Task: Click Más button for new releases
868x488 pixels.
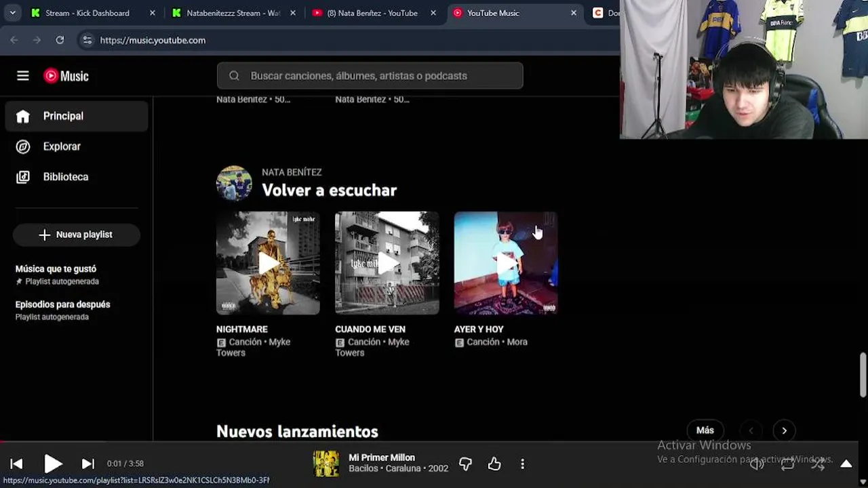Action: click(x=705, y=430)
